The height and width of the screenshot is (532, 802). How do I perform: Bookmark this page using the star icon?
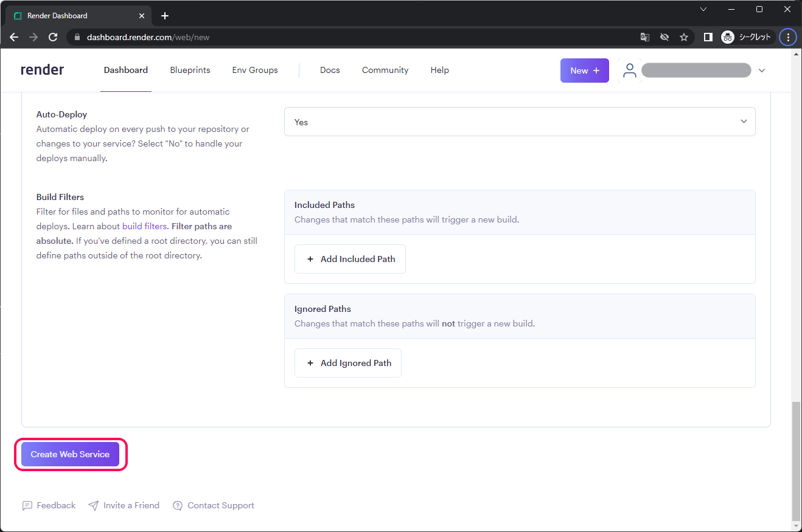(x=684, y=36)
